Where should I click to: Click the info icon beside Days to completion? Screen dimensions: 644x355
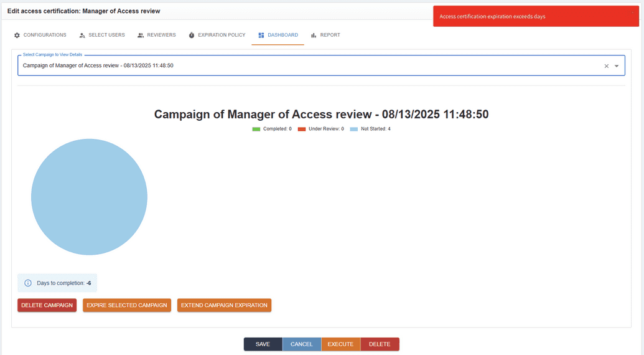(x=28, y=283)
